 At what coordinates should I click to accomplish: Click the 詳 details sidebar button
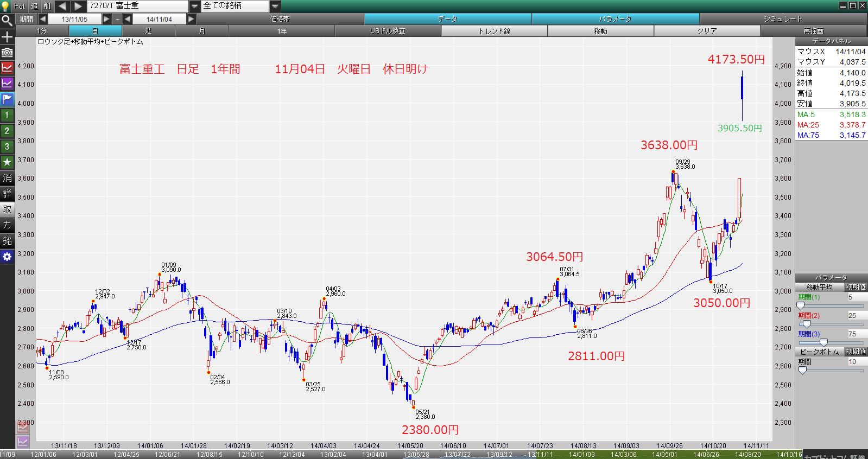coord(7,194)
